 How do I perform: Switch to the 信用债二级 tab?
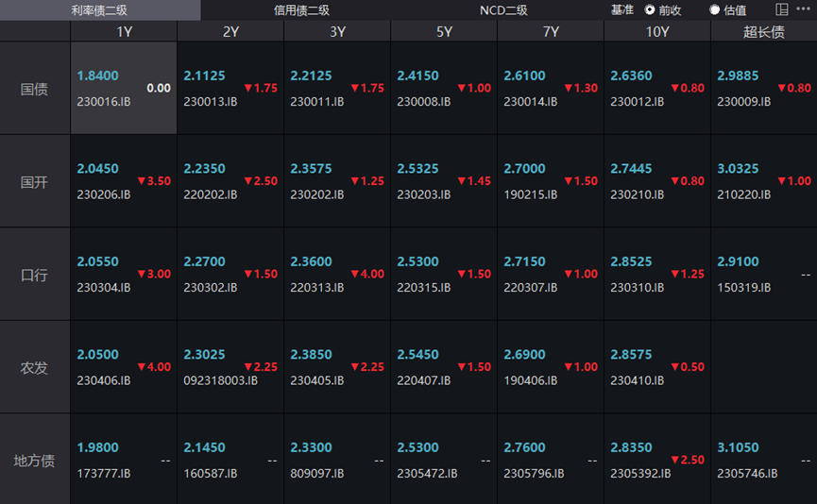point(301,9)
